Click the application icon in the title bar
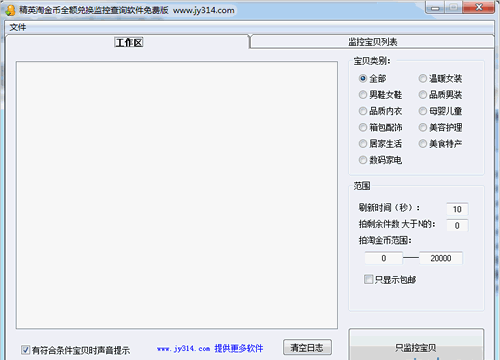 (x=10, y=10)
